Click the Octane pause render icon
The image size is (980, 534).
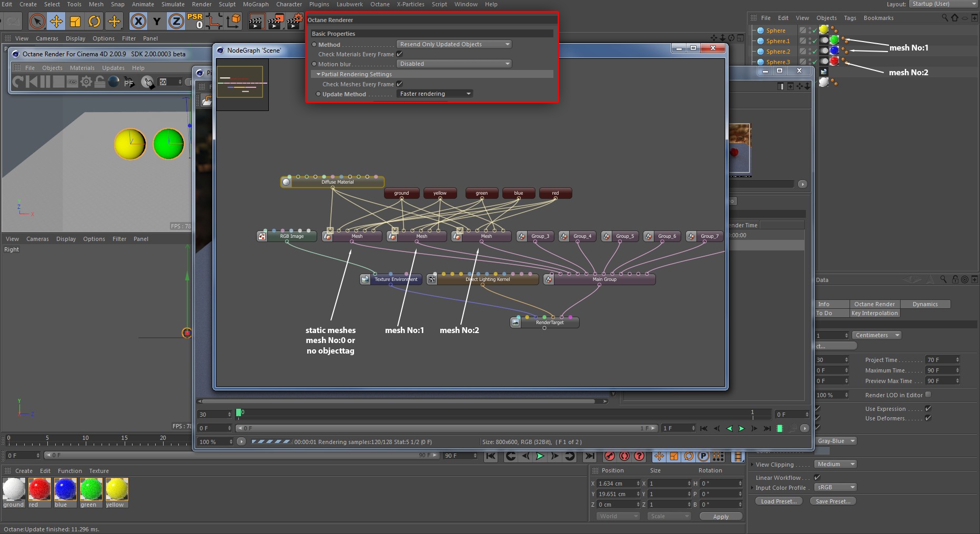point(45,82)
